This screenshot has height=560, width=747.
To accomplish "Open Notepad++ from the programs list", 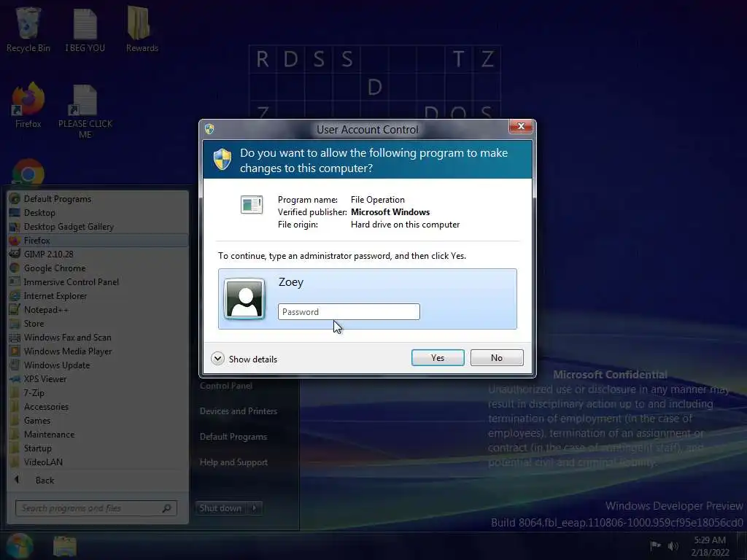I will [x=98, y=309].
